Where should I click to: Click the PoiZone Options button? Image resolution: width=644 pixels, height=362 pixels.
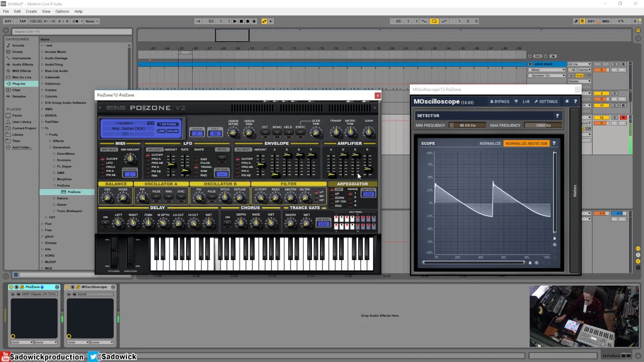click(168, 124)
